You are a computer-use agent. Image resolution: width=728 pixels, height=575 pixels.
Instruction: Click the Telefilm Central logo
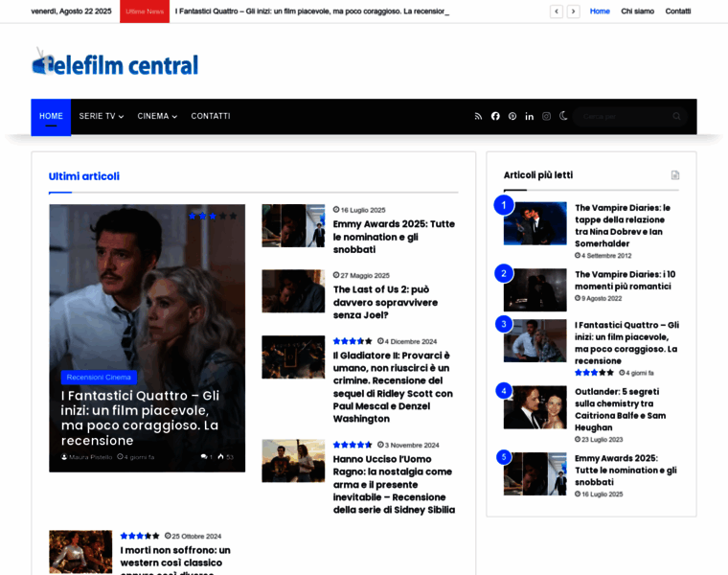coord(115,63)
